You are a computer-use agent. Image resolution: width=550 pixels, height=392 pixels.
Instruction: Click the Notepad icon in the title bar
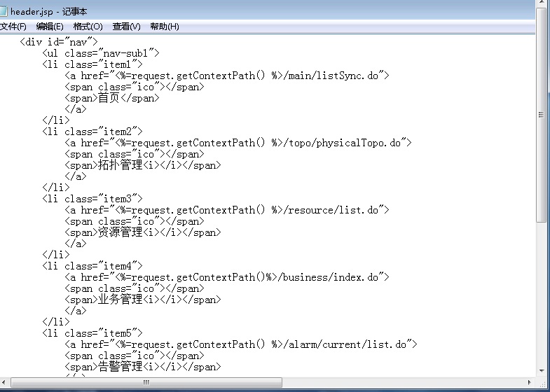click(4, 11)
